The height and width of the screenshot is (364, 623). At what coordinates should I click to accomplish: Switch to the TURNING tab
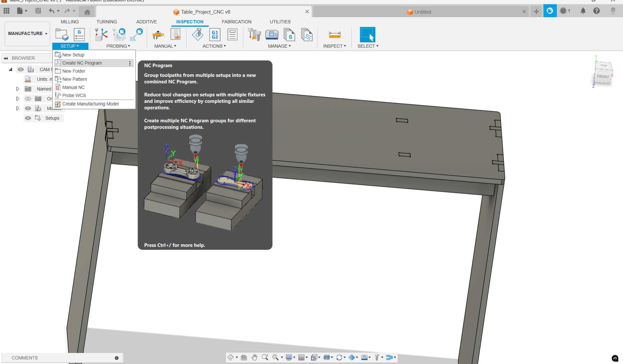click(106, 22)
